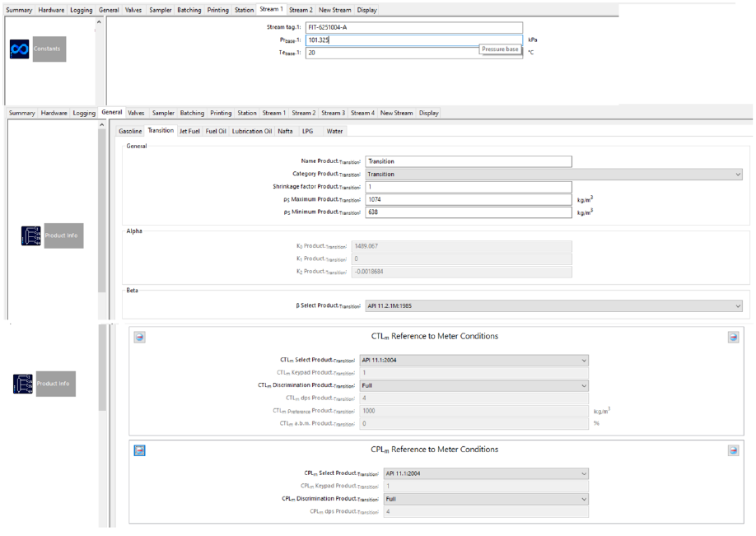Viewport: 756px width, 536px height.
Task: Select Jet Fuel product tab
Action: (x=189, y=131)
